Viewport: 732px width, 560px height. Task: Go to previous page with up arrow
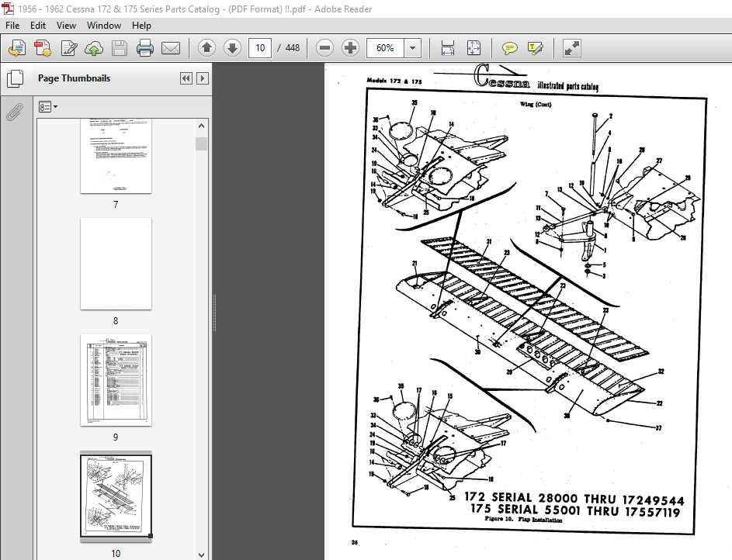coord(206,47)
